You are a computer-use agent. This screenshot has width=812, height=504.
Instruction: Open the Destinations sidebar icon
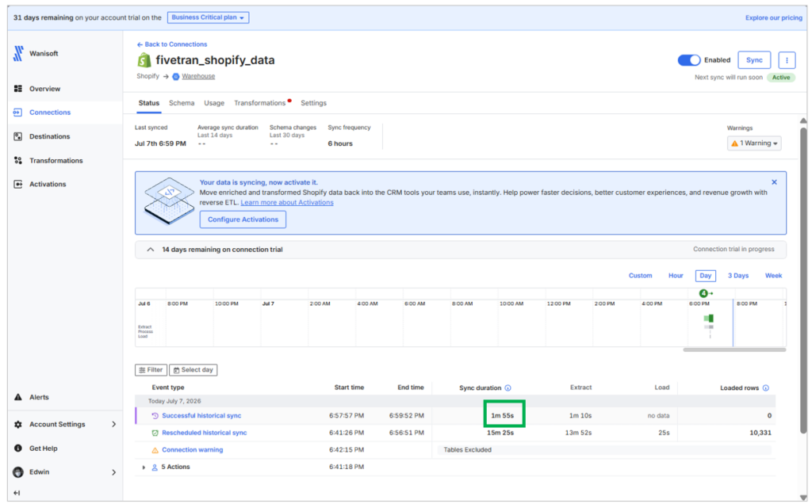[18, 136]
